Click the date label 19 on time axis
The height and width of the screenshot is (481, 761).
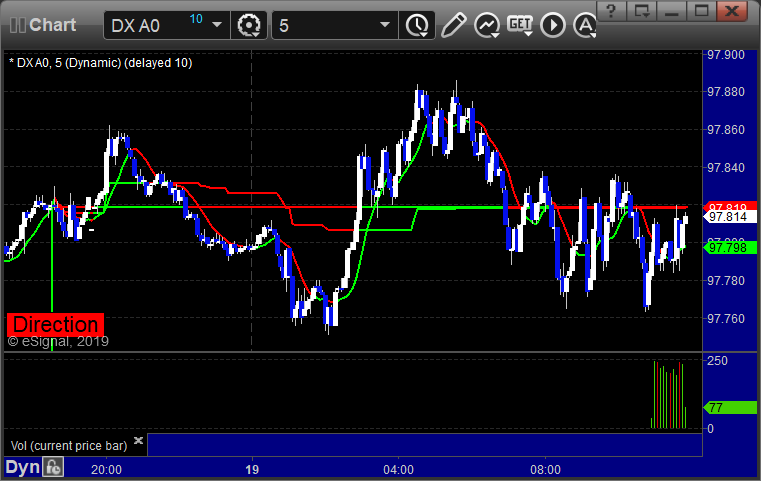(x=252, y=470)
